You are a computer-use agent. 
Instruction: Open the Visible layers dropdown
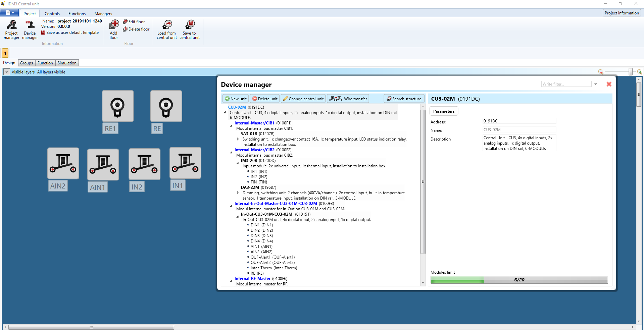tap(6, 72)
